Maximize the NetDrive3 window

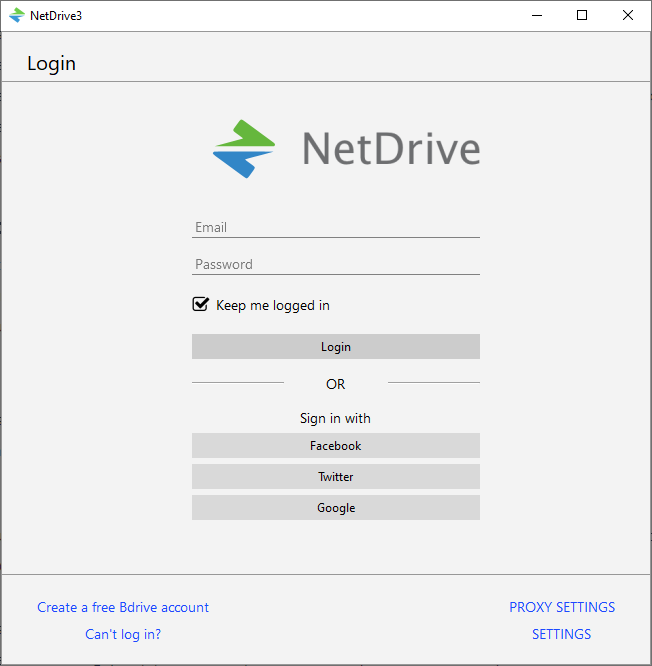(582, 16)
